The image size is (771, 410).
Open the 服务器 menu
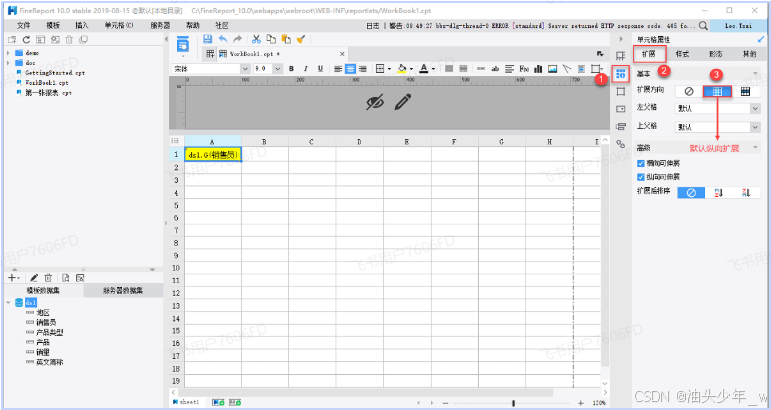click(x=160, y=25)
